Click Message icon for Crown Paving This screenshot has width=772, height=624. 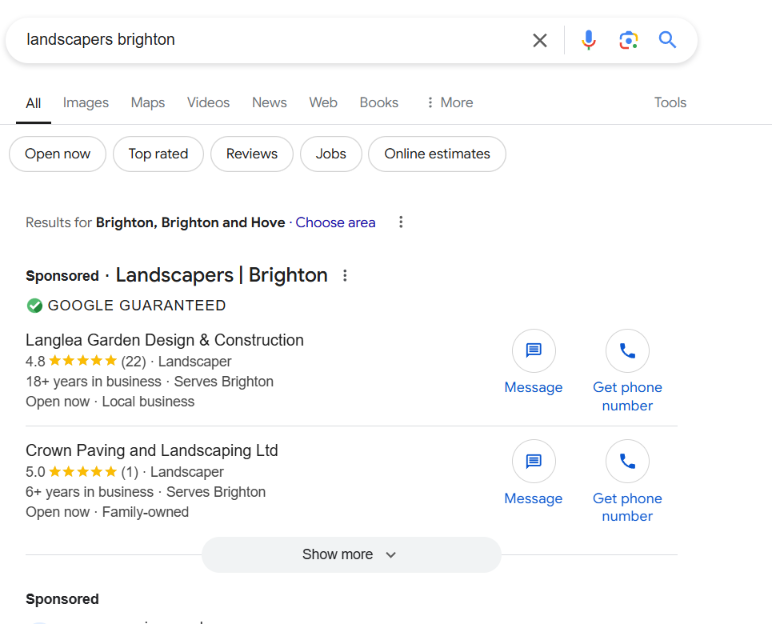click(x=533, y=462)
